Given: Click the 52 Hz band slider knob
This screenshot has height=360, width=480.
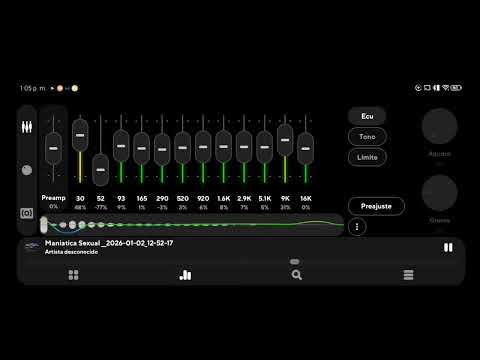Looking at the screenshot, I should click(x=101, y=170).
